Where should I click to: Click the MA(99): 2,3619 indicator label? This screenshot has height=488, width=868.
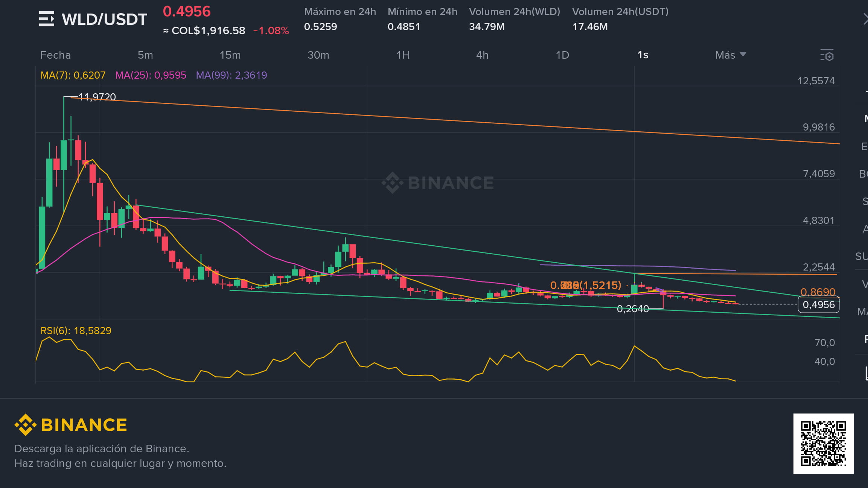231,75
